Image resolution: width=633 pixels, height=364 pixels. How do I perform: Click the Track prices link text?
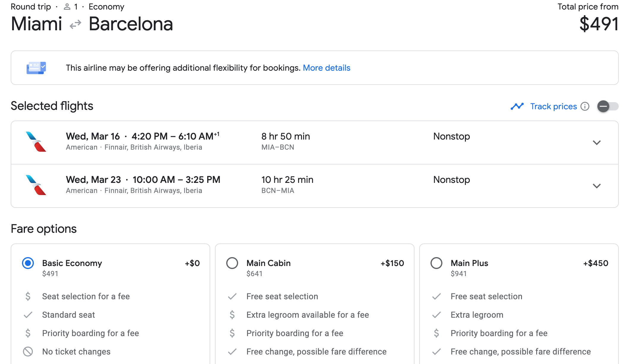click(553, 106)
